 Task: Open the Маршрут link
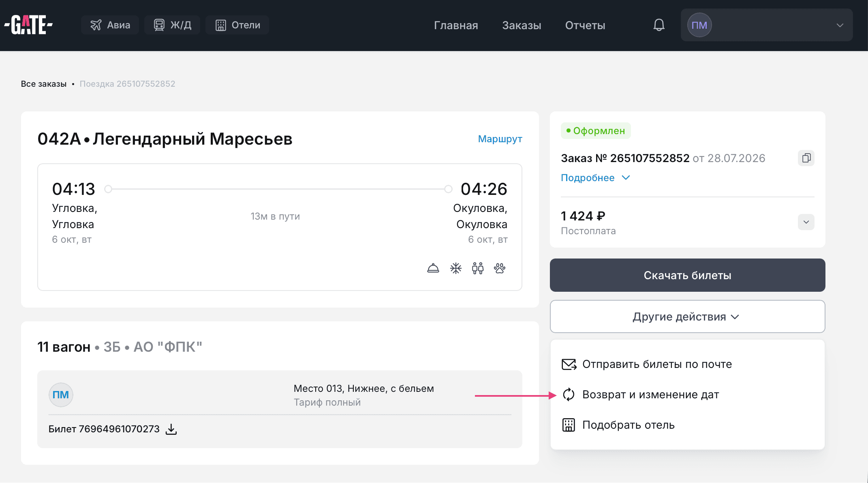tap(500, 139)
